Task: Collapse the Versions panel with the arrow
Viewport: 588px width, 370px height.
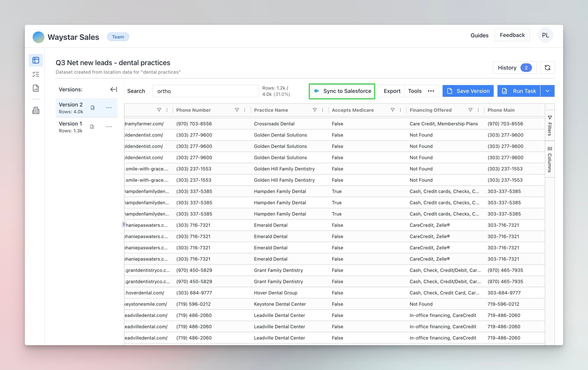Action: tap(113, 89)
